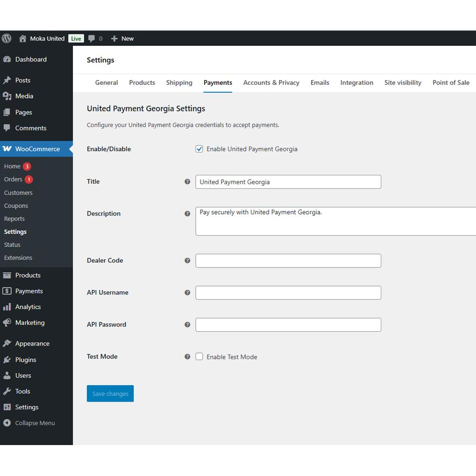Click + New in the admin bar
476x476 pixels.
pos(122,39)
